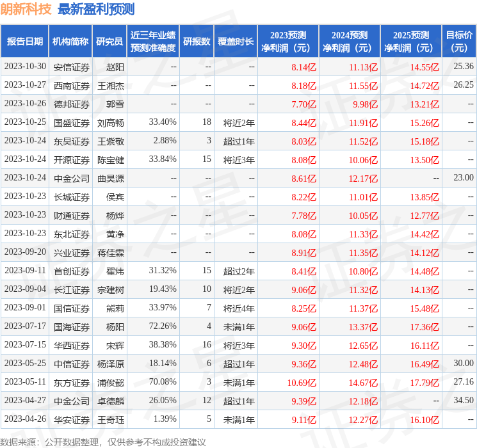Viewport: 477px width, 448px height.
Task: Select the 首创证券 cell
Action: pos(72,271)
